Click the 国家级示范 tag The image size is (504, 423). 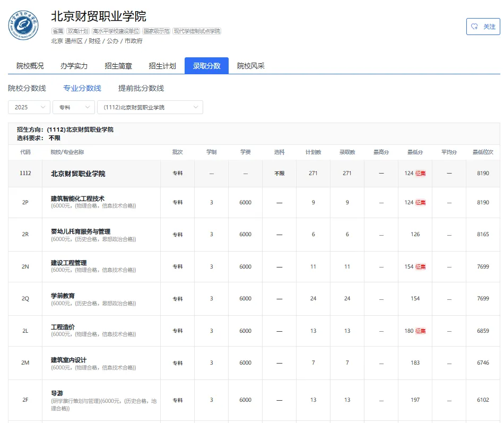156,31
